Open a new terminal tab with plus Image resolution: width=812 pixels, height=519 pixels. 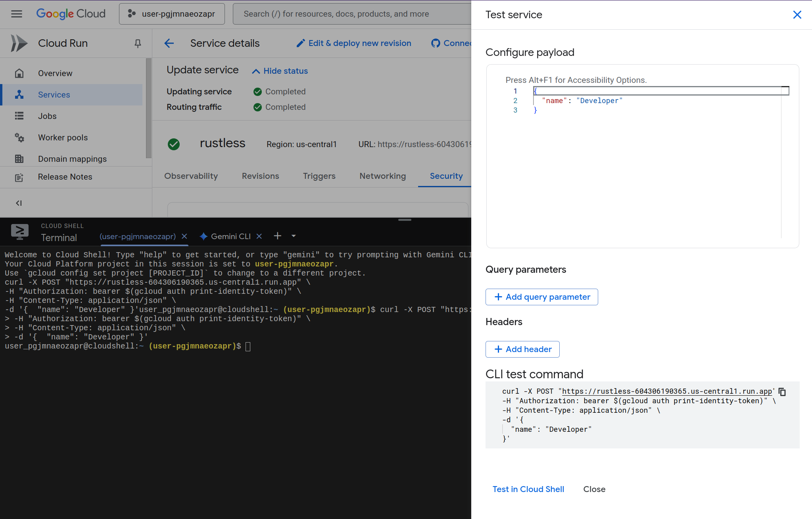click(277, 236)
